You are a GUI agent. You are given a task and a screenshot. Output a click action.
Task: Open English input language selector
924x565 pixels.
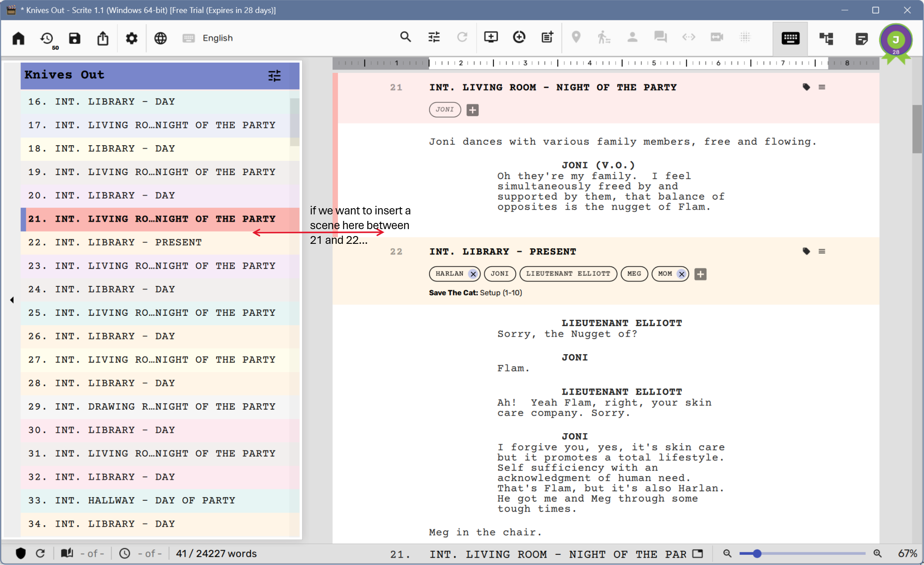pos(207,38)
